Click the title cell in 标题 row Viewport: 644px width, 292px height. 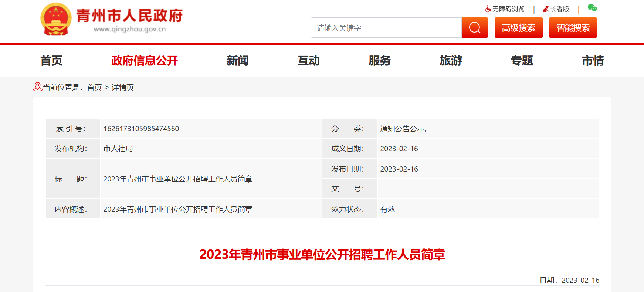211,179
